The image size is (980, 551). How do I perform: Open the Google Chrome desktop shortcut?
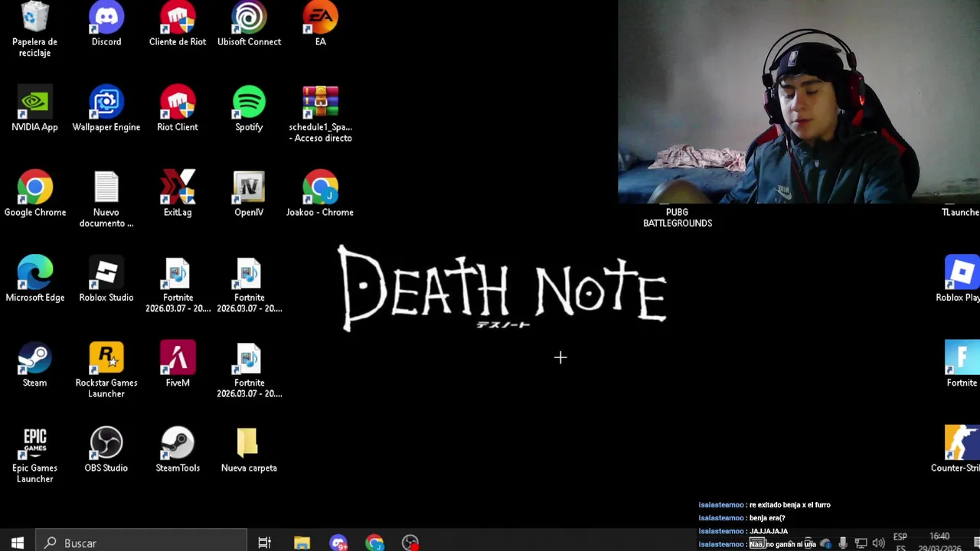coord(34,194)
